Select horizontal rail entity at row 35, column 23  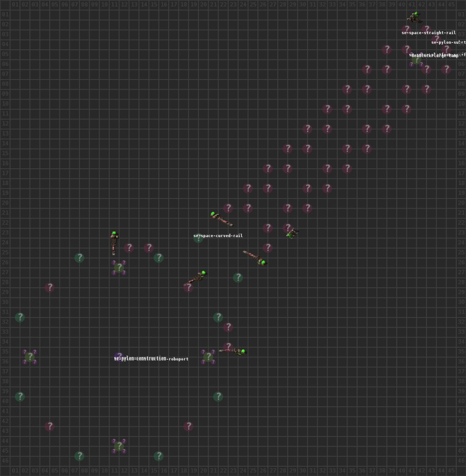[232, 351]
